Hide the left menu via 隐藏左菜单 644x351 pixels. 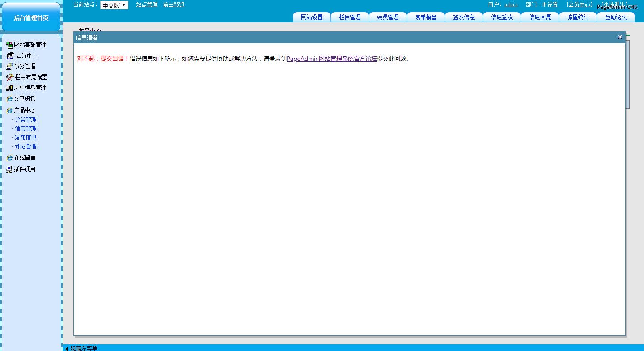tap(83, 348)
